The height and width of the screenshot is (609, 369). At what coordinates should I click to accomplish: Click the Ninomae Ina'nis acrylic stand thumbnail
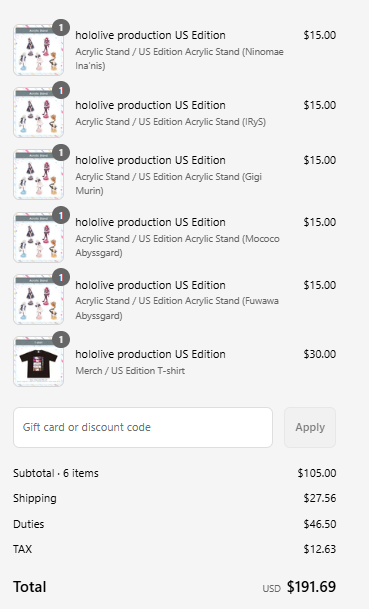38,50
